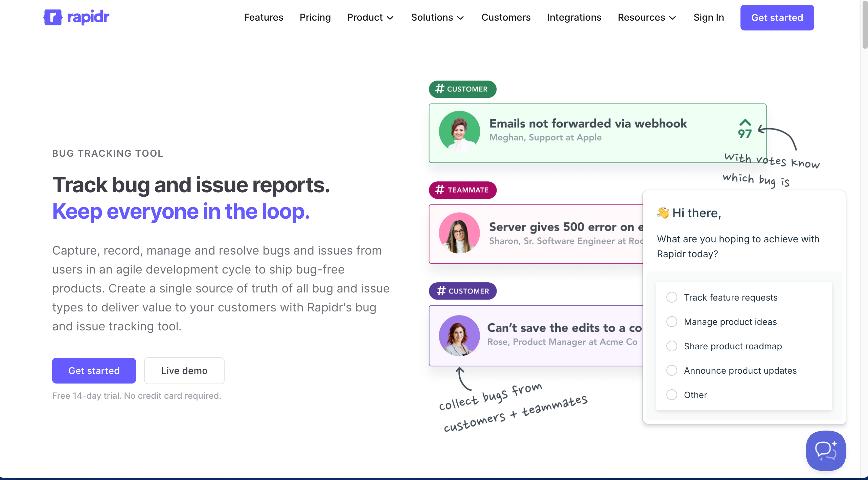Expand the Solutions dropdown menu
Viewport: 868px width, 480px height.
tap(437, 17)
